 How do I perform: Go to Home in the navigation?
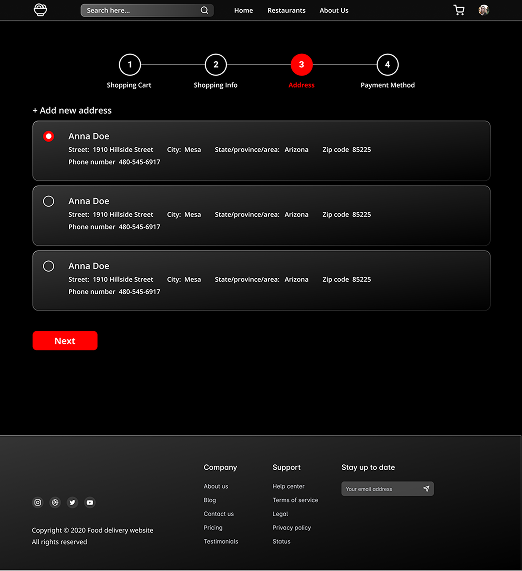pyautogui.click(x=244, y=11)
